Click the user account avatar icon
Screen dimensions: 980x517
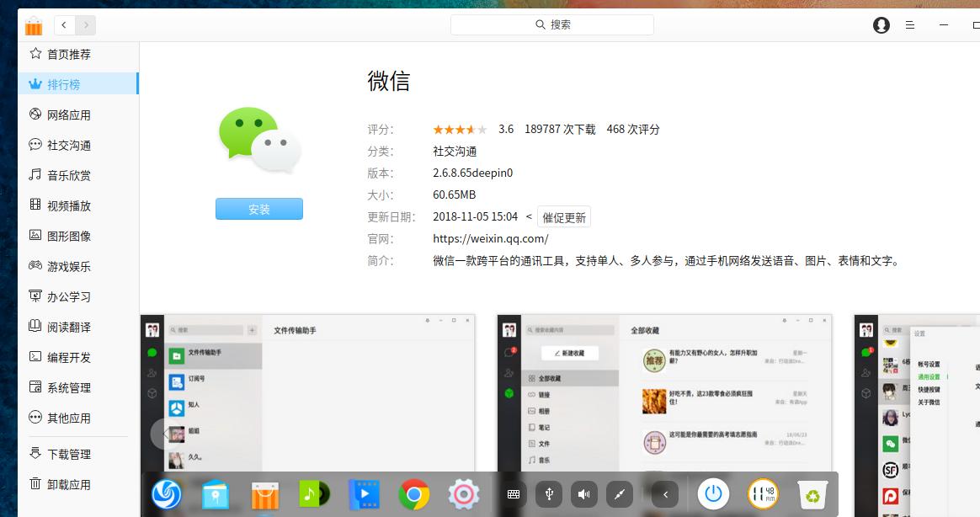881,25
